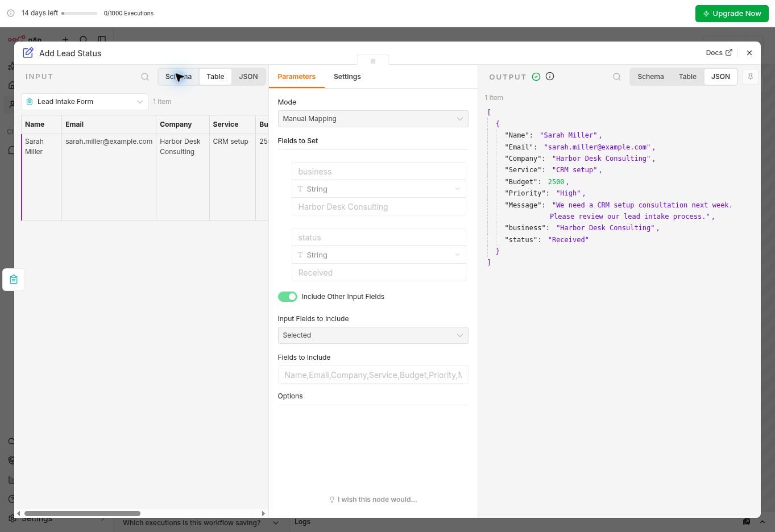The width and height of the screenshot is (775, 532).
Task: Click the node edit icon beside Add Lead Status
Action: (x=28, y=53)
